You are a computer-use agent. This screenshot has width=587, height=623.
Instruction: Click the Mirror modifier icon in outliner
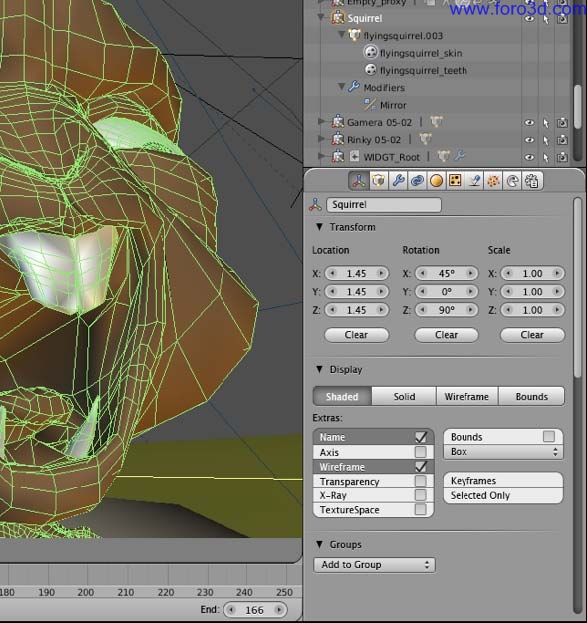(370, 104)
